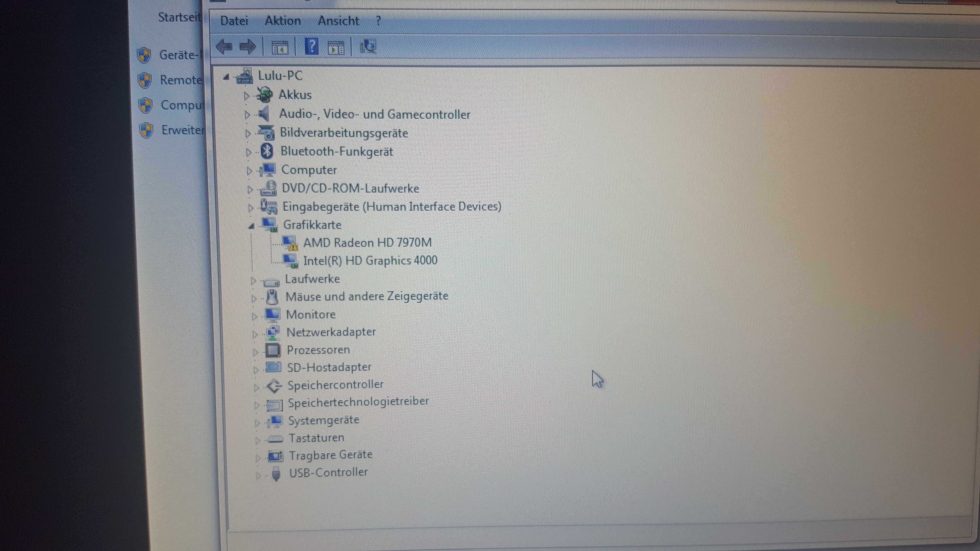Expand the Laufwerke category
The height and width of the screenshot is (551, 980).
[253, 281]
